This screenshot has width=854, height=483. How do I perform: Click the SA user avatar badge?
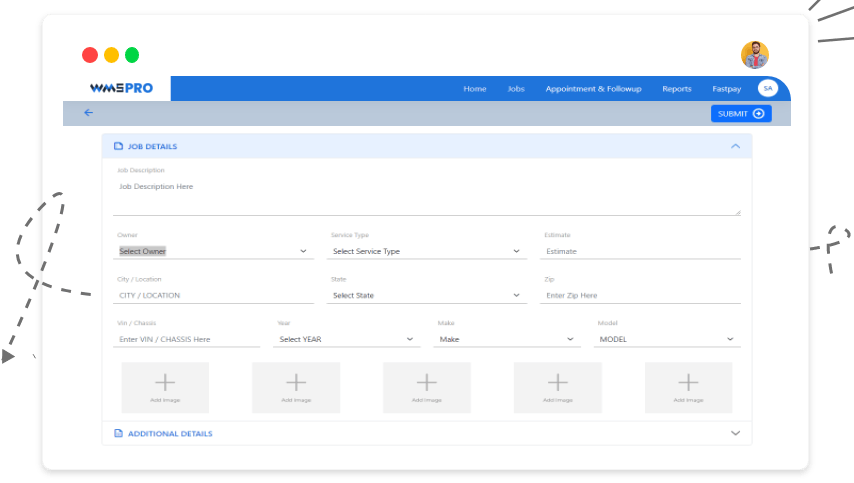tap(767, 89)
